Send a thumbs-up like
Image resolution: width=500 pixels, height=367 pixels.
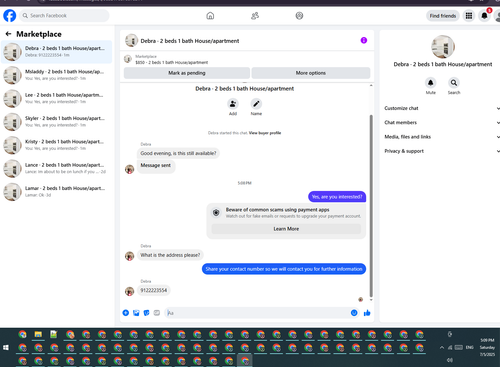367,313
